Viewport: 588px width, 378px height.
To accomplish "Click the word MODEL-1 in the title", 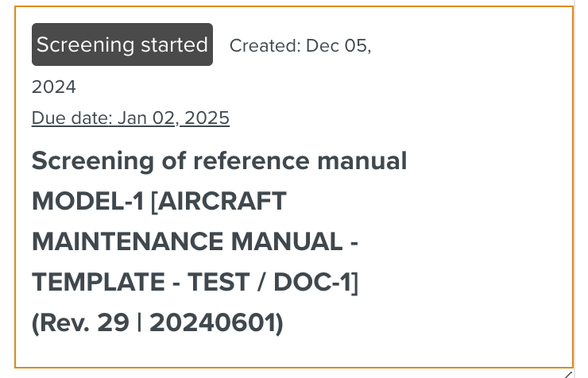I will 87,202.
